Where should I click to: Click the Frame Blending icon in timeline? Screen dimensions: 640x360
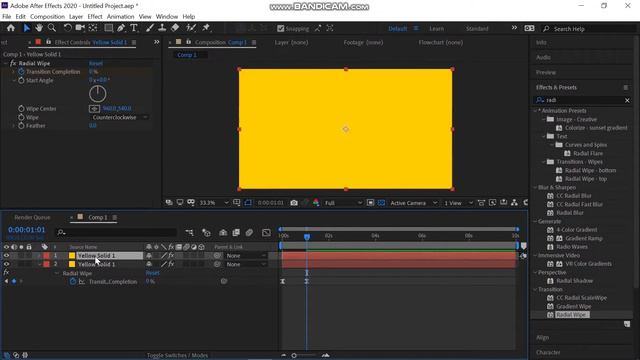(236, 233)
